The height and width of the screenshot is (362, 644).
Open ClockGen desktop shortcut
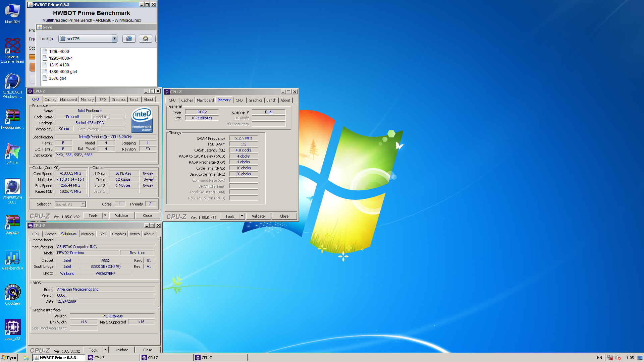coord(12,295)
